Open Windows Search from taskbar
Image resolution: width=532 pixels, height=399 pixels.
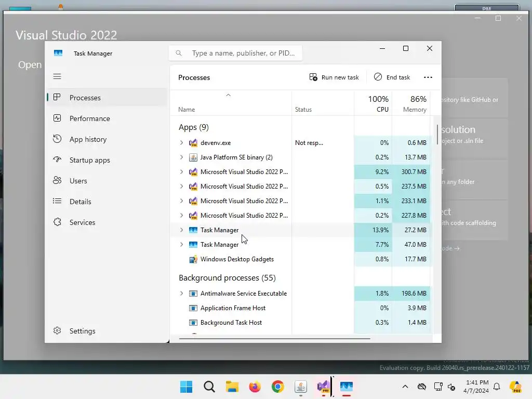coord(209,387)
